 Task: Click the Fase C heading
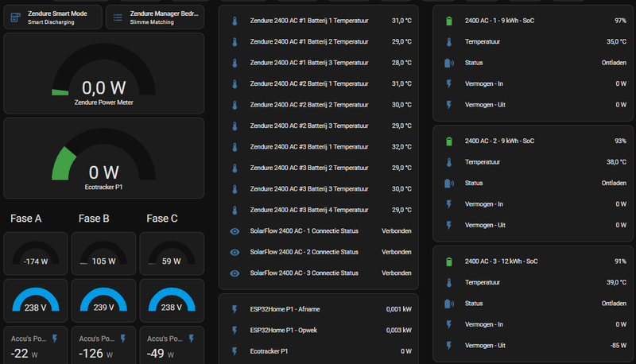click(162, 219)
